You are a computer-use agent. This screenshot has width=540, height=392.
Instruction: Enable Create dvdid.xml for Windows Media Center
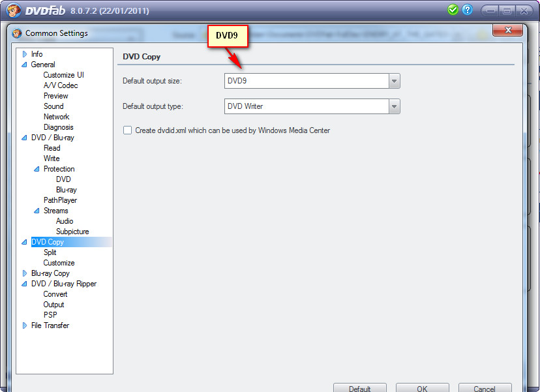point(127,130)
